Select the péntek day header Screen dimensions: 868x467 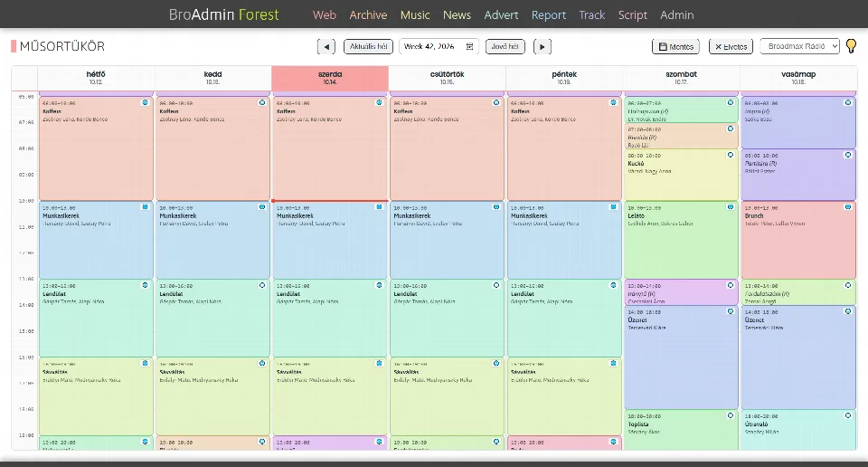pyautogui.click(x=564, y=78)
